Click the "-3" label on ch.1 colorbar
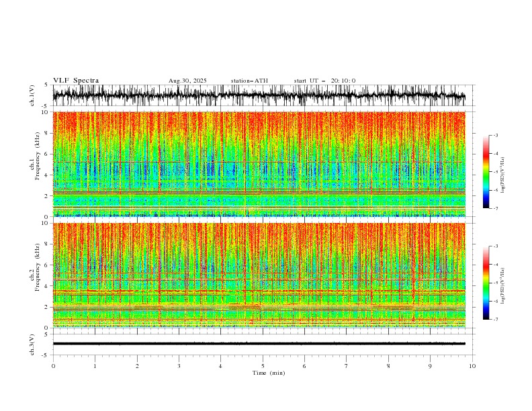532x411 pixels. (x=495, y=135)
